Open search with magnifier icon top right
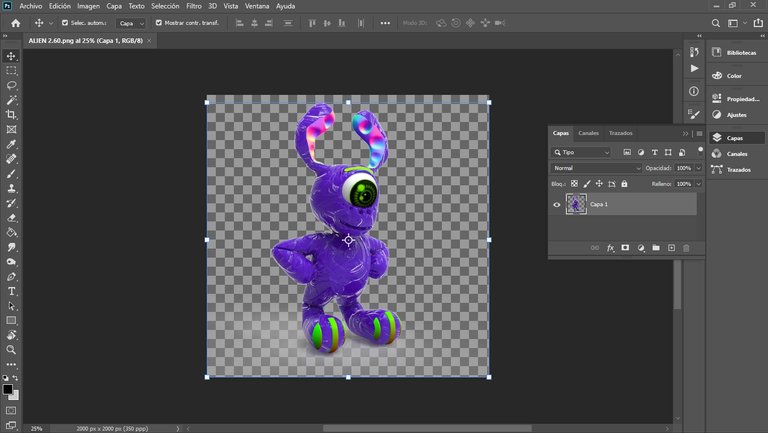The height and width of the screenshot is (433, 768). 716,23
